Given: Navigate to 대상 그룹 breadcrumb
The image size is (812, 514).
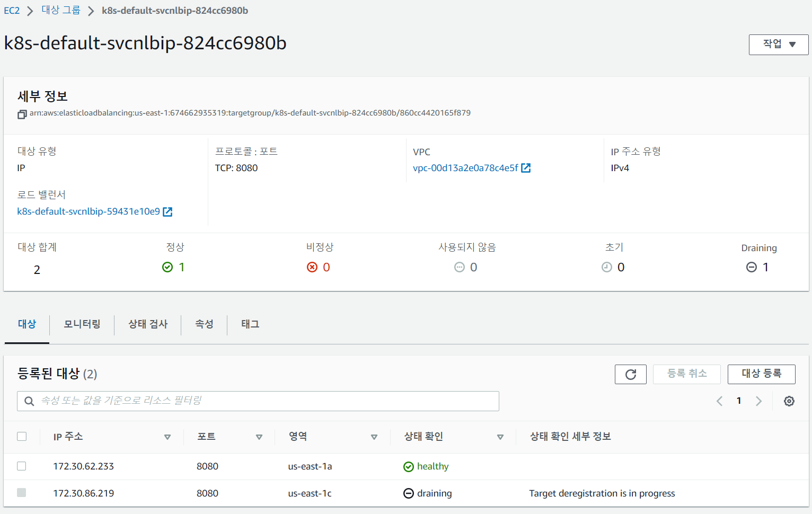Looking at the screenshot, I should tap(61, 11).
